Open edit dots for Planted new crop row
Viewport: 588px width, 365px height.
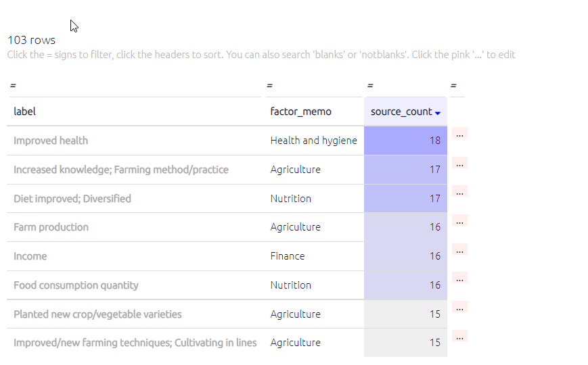[x=459, y=308]
